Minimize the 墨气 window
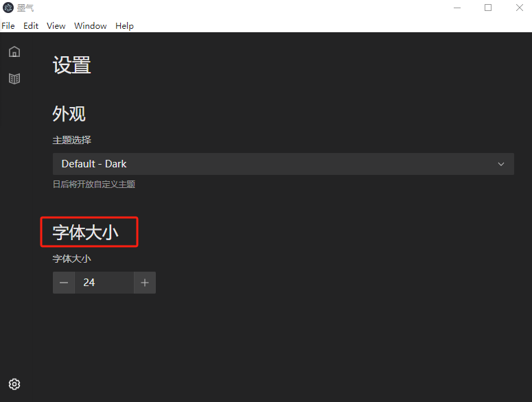The height and width of the screenshot is (402, 532). click(457, 8)
